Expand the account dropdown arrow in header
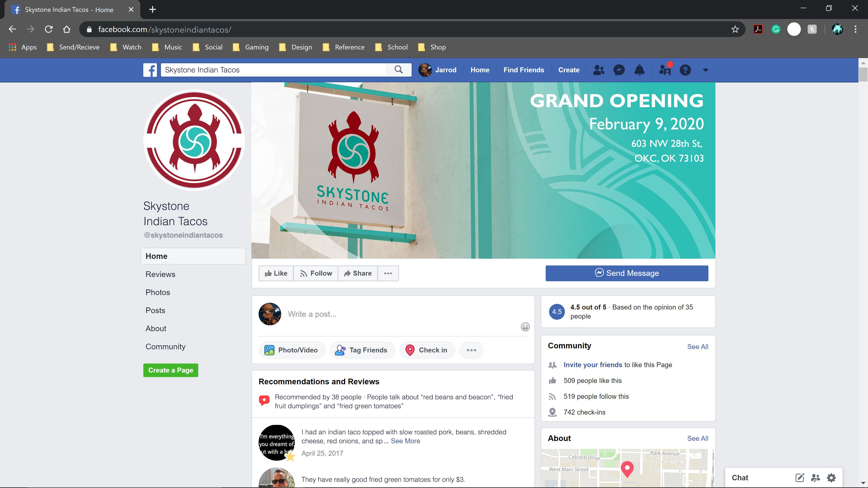Image resolution: width=868 pixels, height=488 pixels. tap(705, 70)
